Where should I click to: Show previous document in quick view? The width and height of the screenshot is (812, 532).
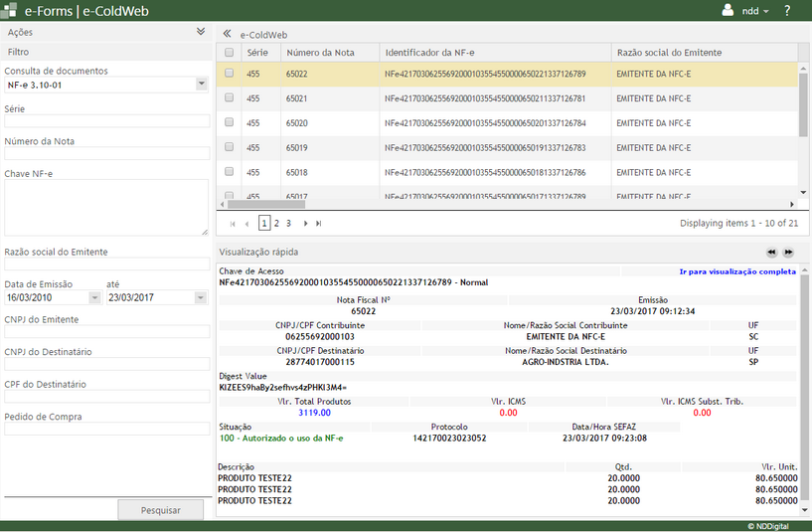(x=771, y=253)
